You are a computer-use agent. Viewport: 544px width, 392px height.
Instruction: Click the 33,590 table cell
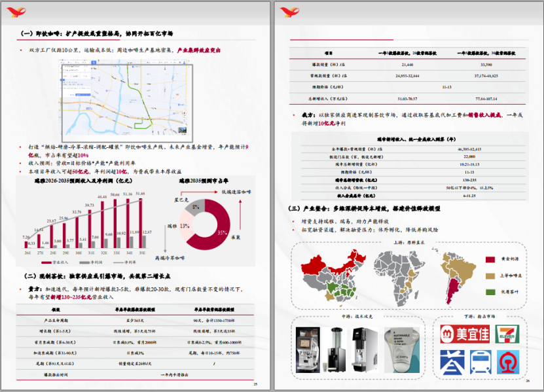coord(486,65)
